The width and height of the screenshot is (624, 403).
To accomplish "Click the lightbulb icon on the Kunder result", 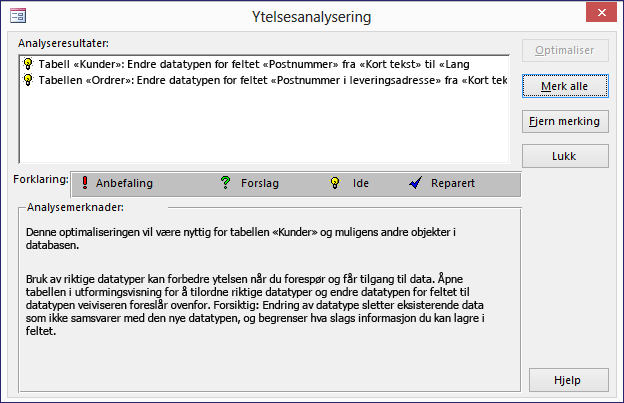I will [28, 64].
